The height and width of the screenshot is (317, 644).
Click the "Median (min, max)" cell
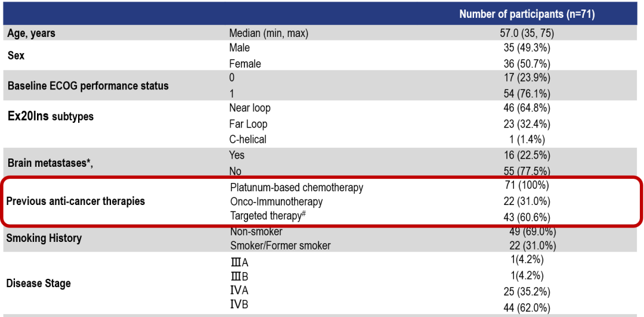268,34
